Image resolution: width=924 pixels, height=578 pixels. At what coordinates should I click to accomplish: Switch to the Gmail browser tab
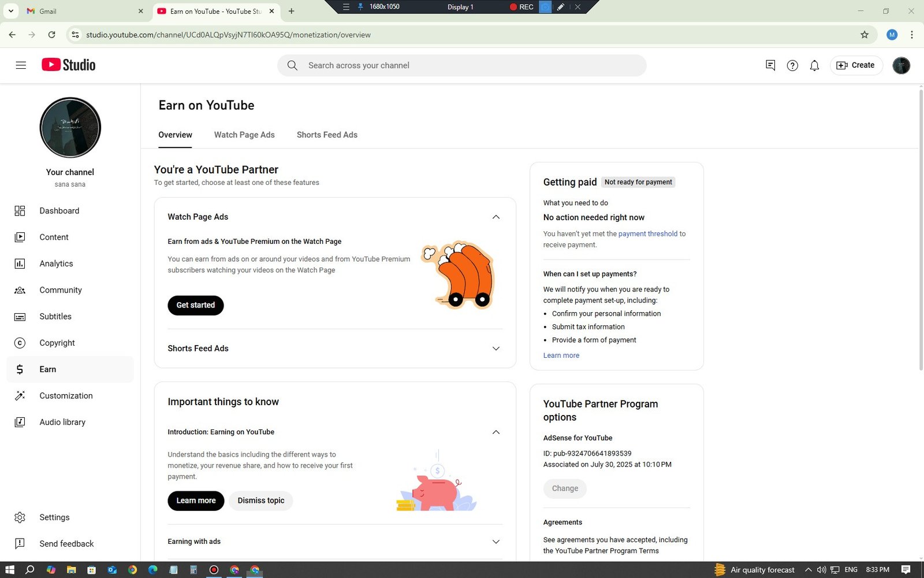(x=85, y=11)
